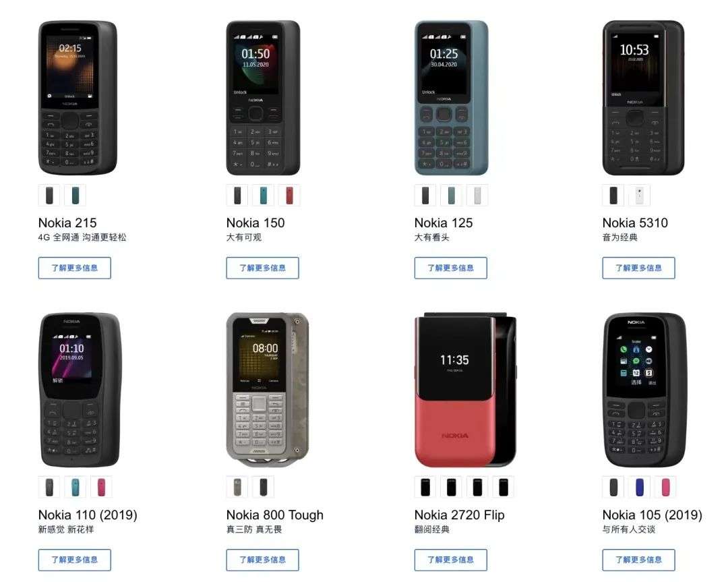Select the white variant swatch of Nokia 5310

coord(639,195)
